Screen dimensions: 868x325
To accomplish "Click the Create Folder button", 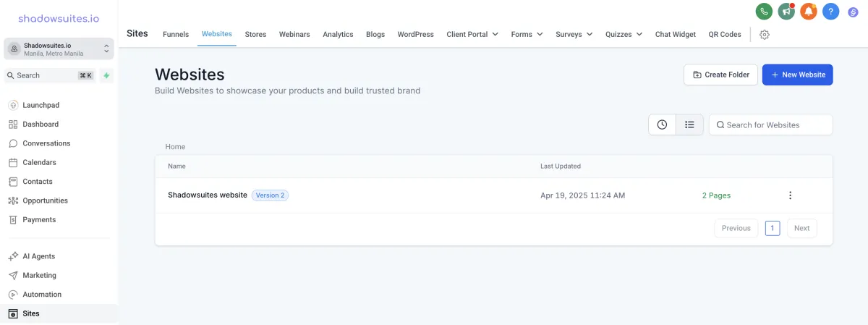I will point(720,75).
